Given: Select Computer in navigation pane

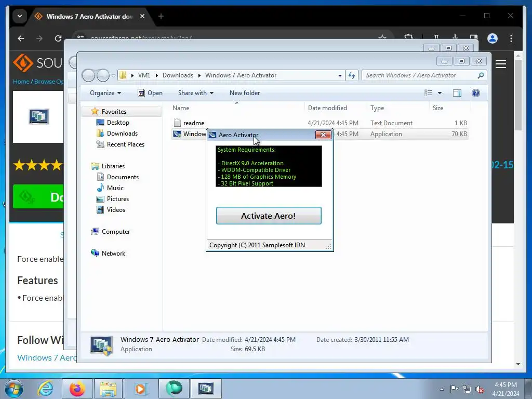Looking at the screenshot, I should tap(116, 232).
